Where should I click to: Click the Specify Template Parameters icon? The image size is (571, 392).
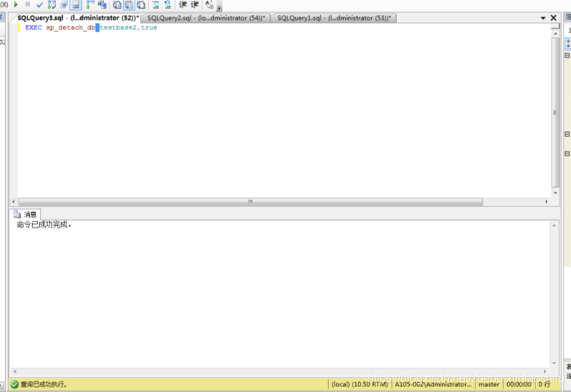[x=209, y=5]
